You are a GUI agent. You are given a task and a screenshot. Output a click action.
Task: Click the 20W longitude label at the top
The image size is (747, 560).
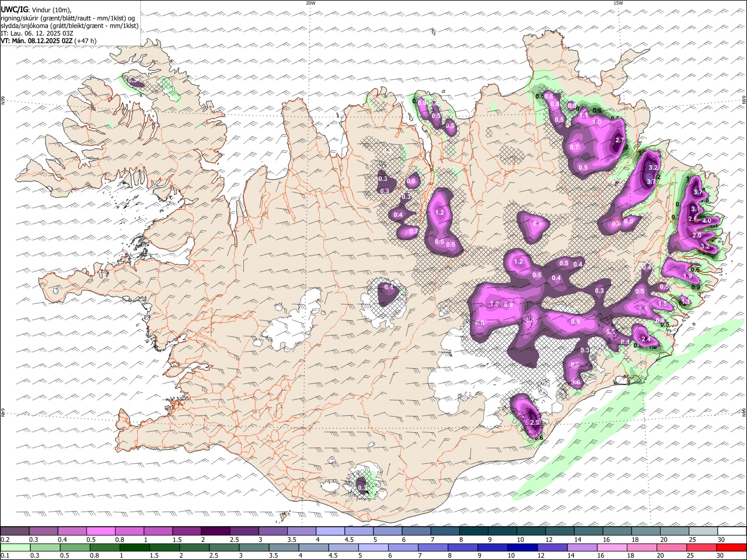coord(310,3)
